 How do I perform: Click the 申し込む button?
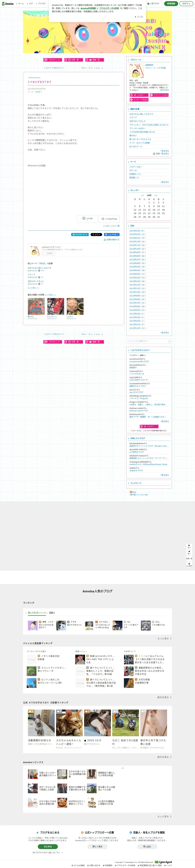pos(147,846)
